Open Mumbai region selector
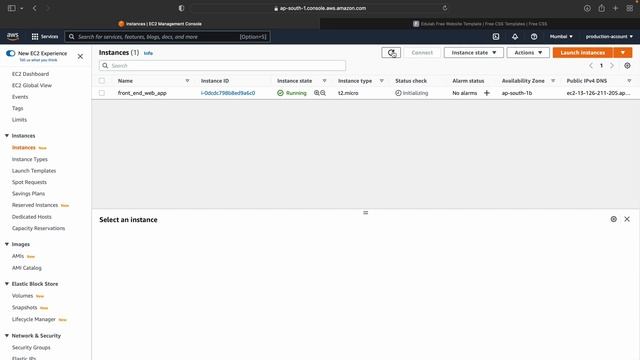640x360 pixels. point(561,37)
